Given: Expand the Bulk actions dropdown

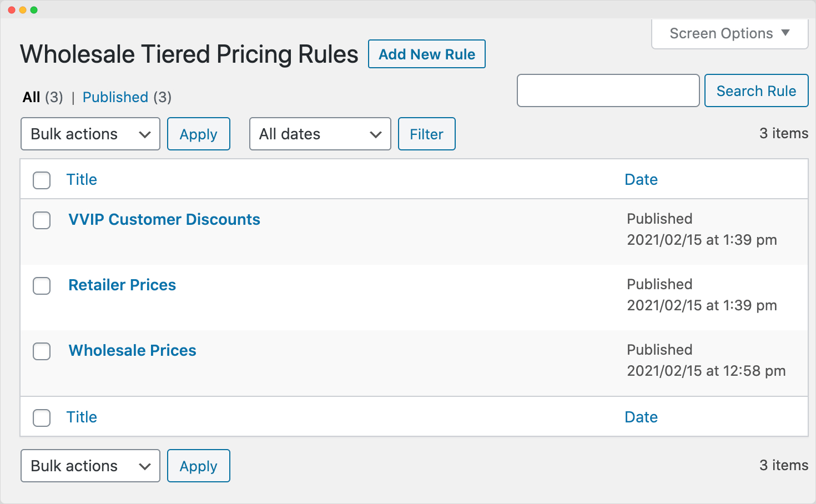Looking at the screenshot, I should tap(90, 134).
